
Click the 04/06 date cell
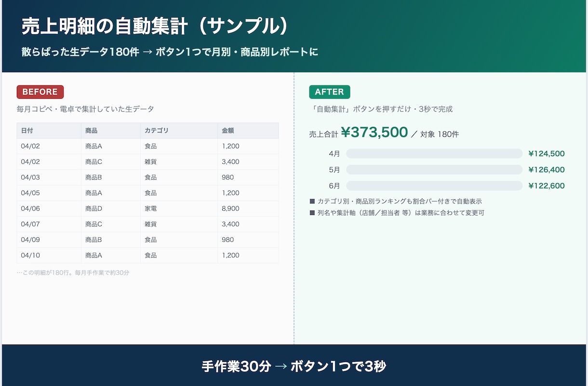[x=49, y=209]
